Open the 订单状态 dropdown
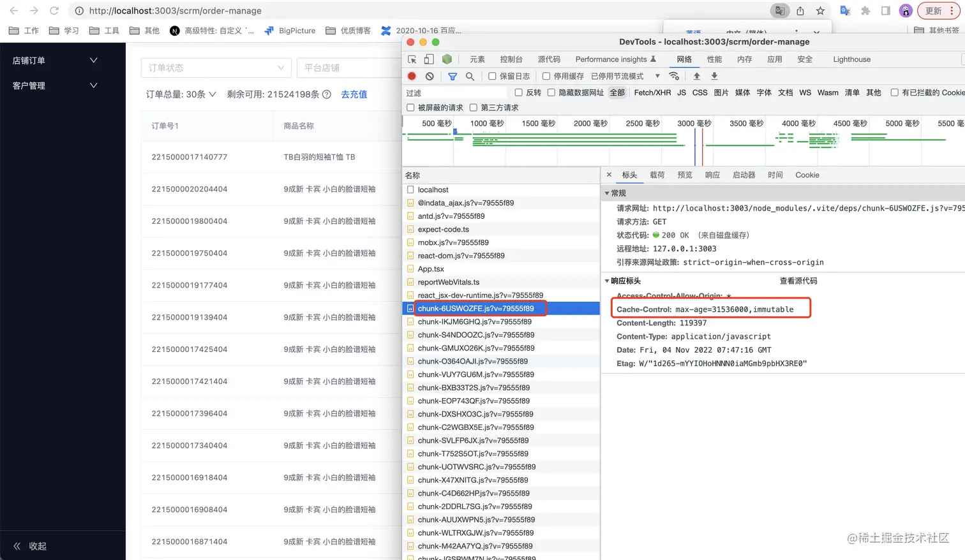Viewport: 965px width, 560px height. (216, 68)
